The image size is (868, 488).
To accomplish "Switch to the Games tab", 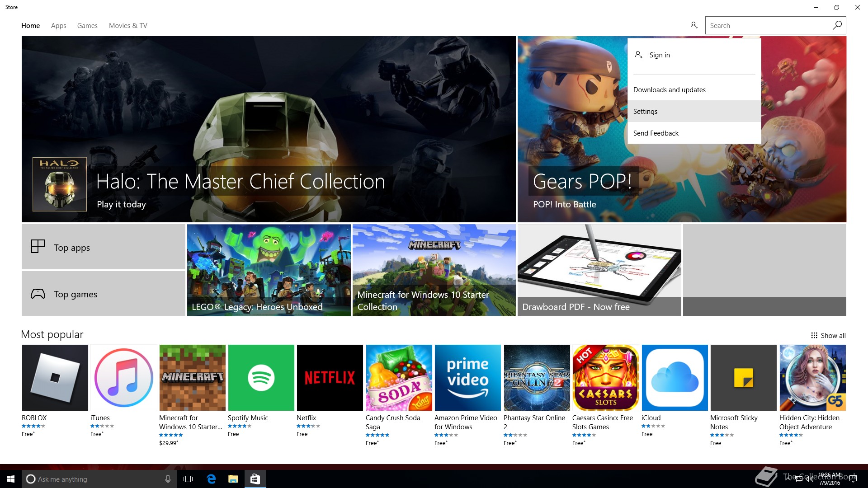I will click(x=87, y=26).
